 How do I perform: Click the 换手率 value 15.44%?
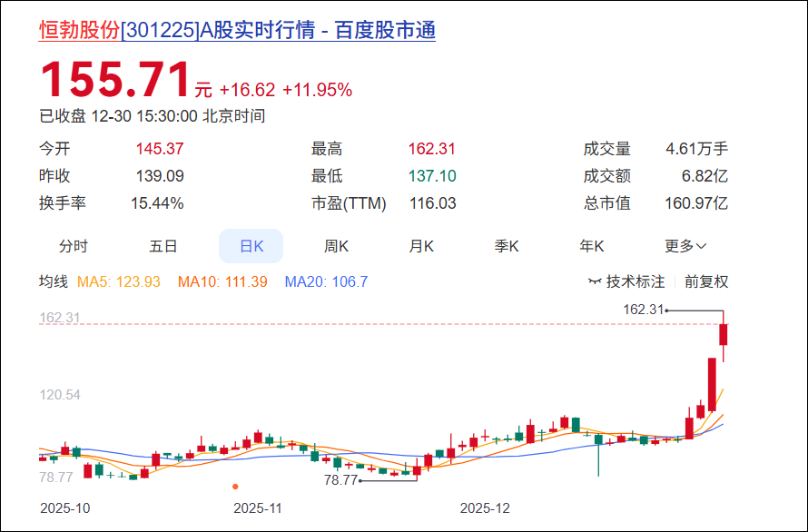click(x=157, y=203)
